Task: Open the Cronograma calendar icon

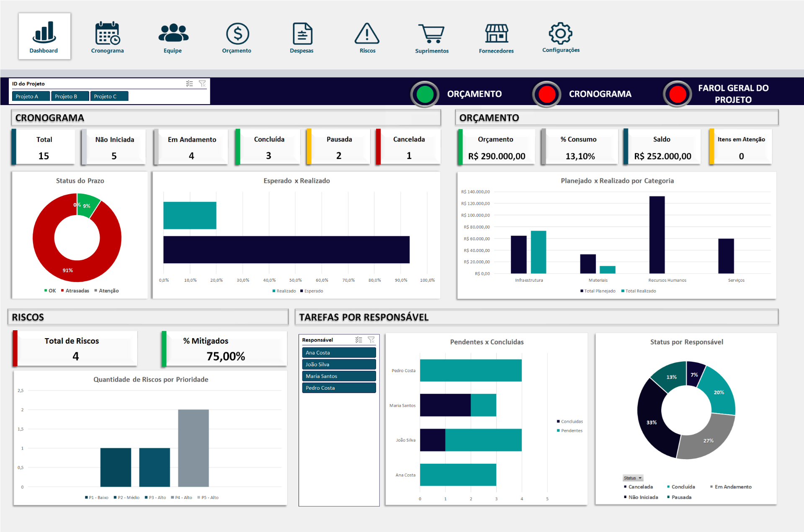Action: click(108, 33)
